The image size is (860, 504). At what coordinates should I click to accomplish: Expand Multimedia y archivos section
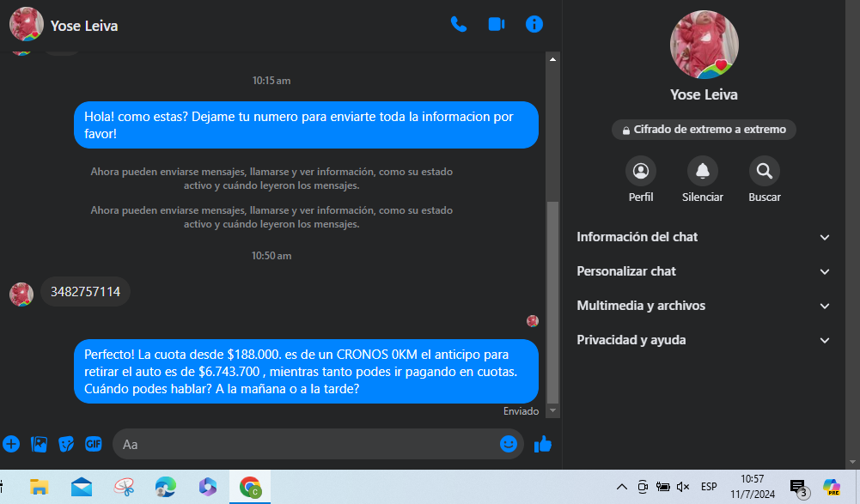(704, 306)
